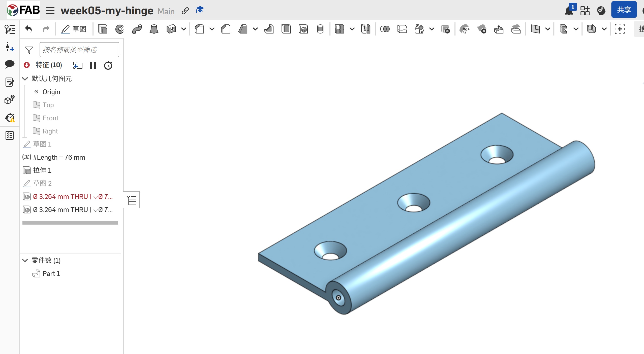Select the Sweep tool
This screenshot has height=354, width=644.
pos(137,29)
